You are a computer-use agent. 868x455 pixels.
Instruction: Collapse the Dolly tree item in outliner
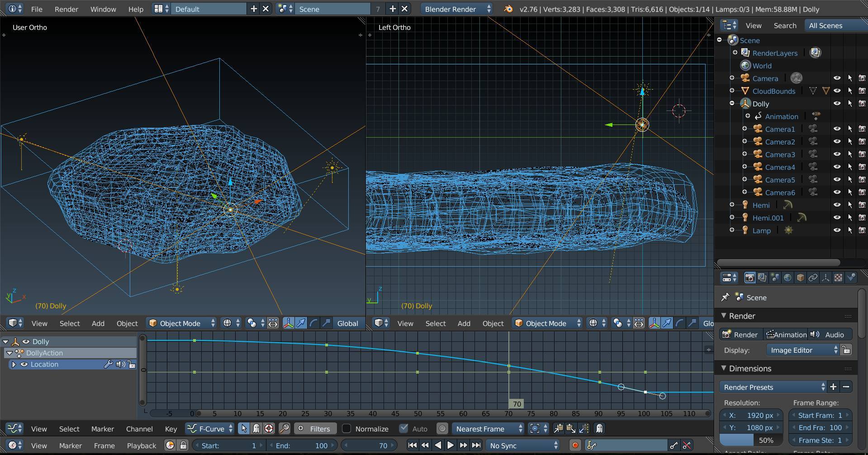tap(732, 104)
